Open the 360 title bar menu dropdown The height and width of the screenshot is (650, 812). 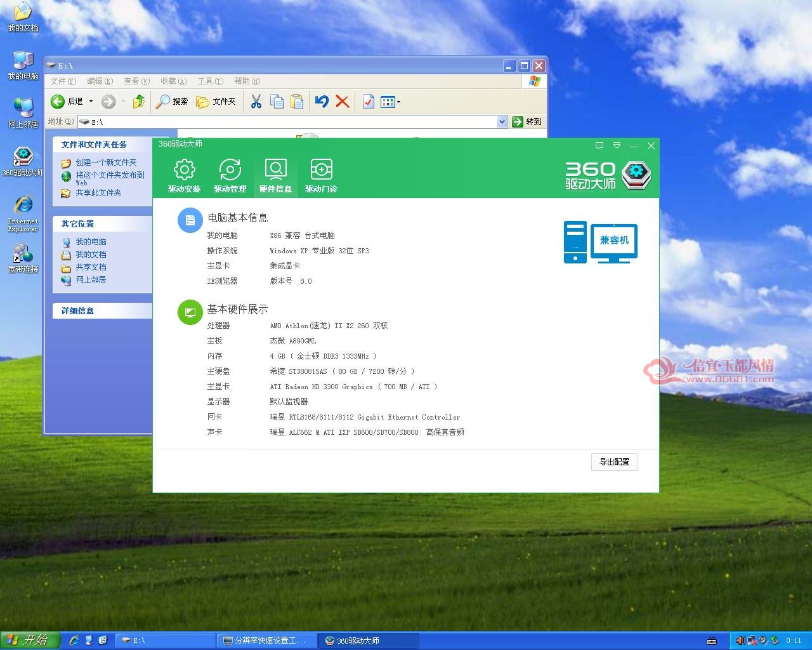[x=617, y=145]
